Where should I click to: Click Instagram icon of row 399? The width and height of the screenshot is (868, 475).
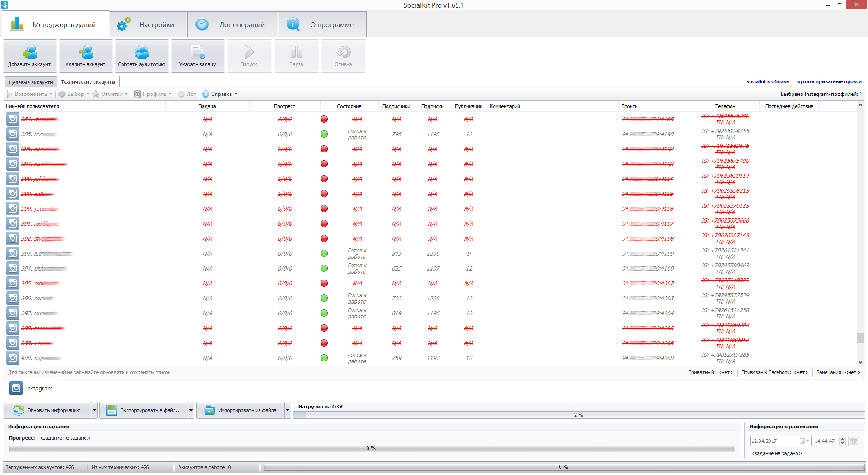pos(13,343)
